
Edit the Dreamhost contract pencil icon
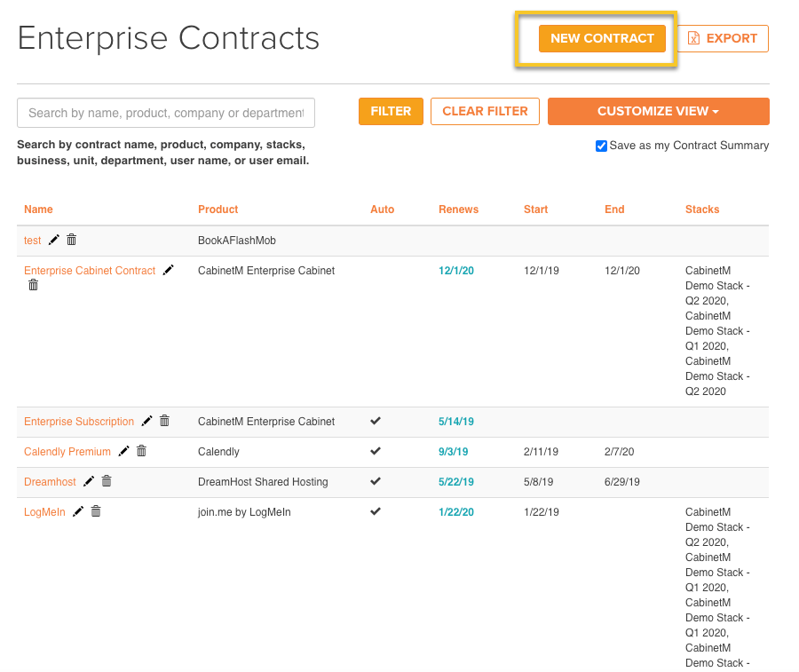click(89, 481)
